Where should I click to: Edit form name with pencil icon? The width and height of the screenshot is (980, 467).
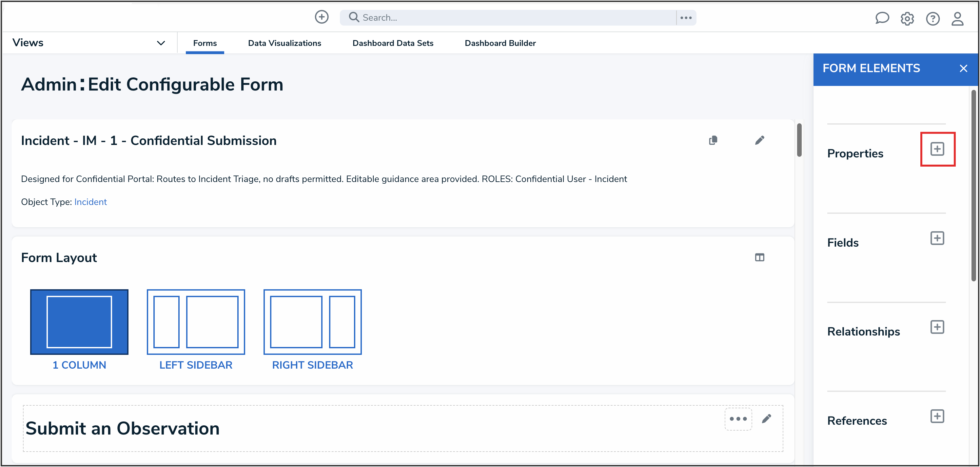[x=759, y=140]
